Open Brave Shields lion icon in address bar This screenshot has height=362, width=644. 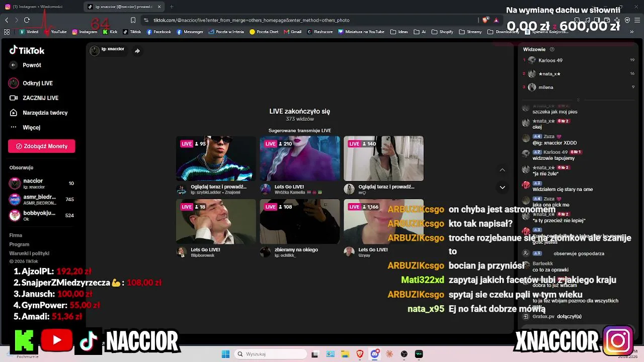click(x=486, y=20)
